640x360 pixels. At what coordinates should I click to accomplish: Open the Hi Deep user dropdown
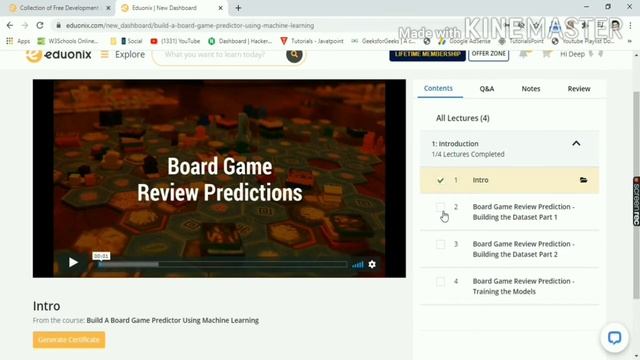(x=581, y=54)
